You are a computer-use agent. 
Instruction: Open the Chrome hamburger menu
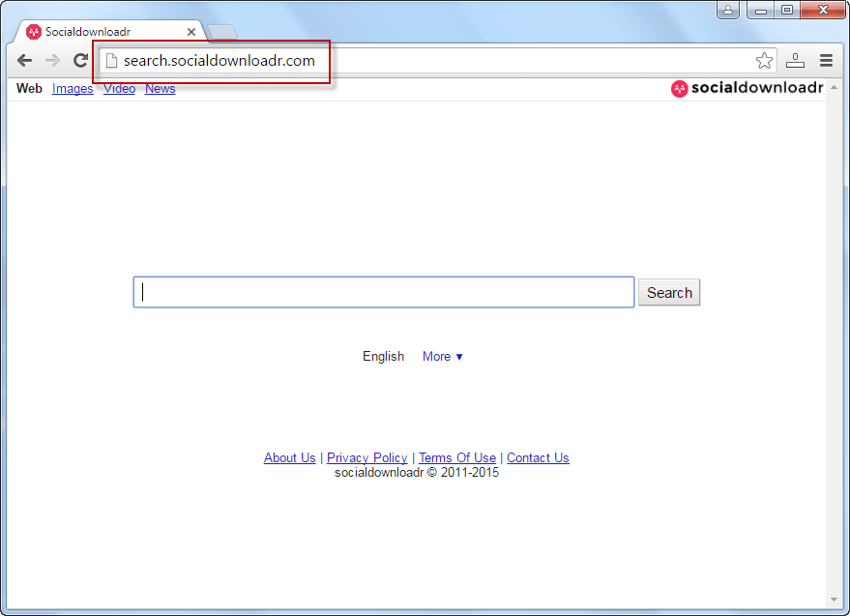point(826,60)
